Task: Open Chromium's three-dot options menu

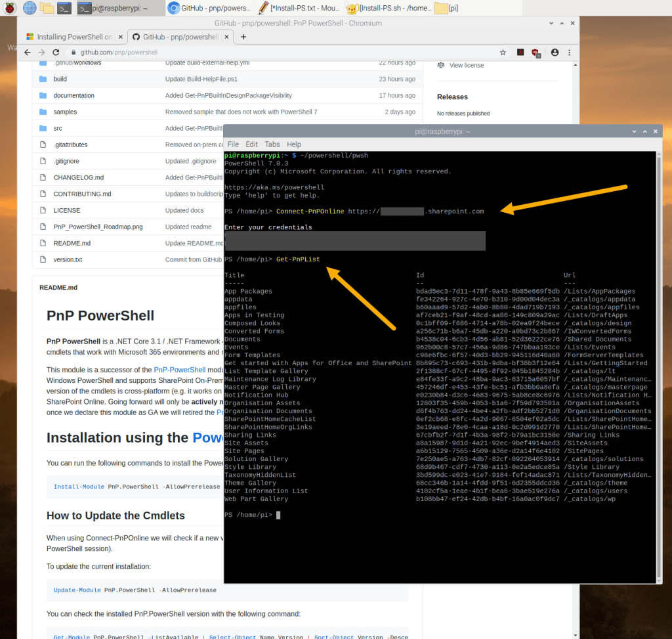Action: click(570, 51)
